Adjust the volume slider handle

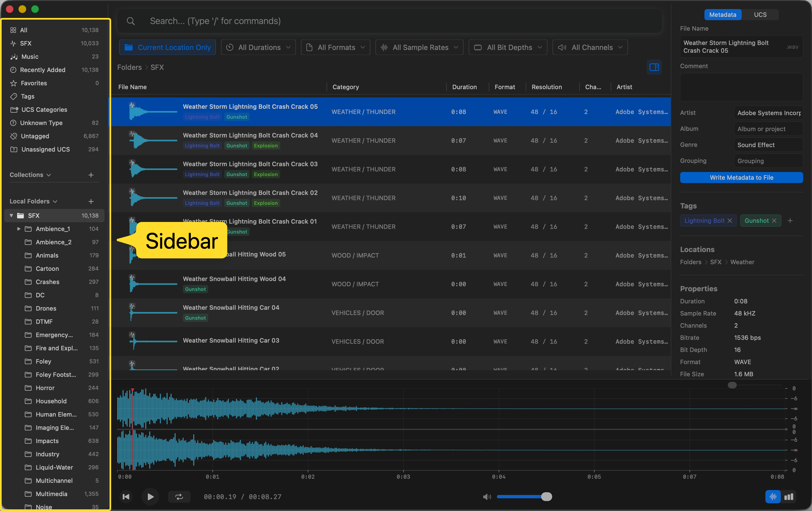(546, 496)
